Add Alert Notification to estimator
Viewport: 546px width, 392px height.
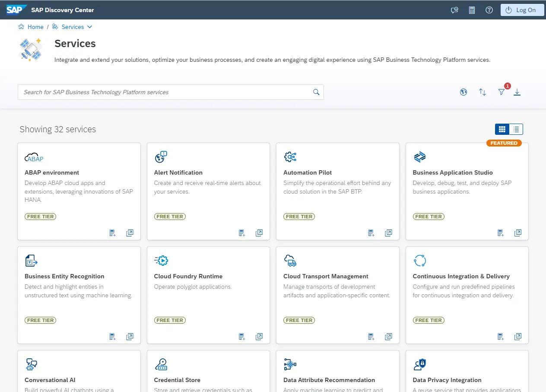click(x=242, y=233)
